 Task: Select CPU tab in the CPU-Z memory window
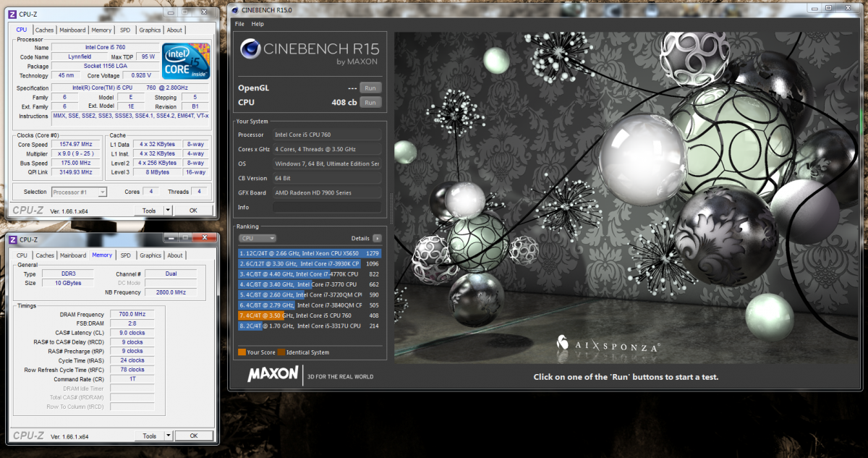(22, 255)
